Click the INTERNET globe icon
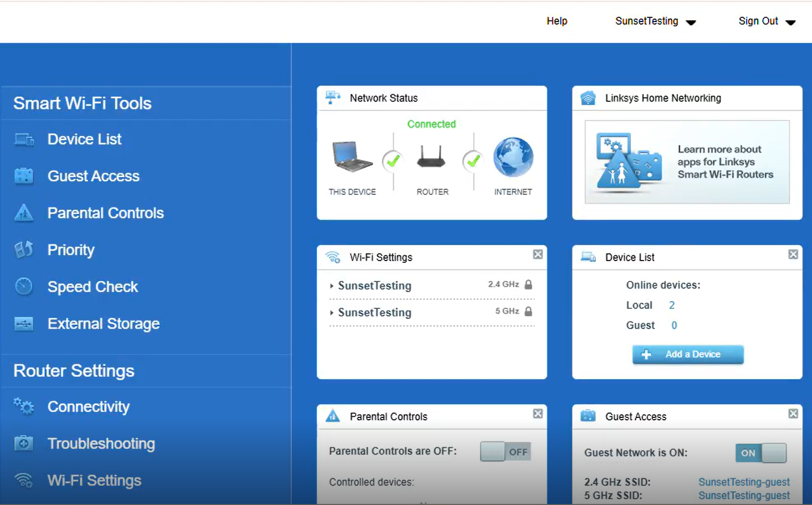Screen dimensions: 812x505 (513, 157)
